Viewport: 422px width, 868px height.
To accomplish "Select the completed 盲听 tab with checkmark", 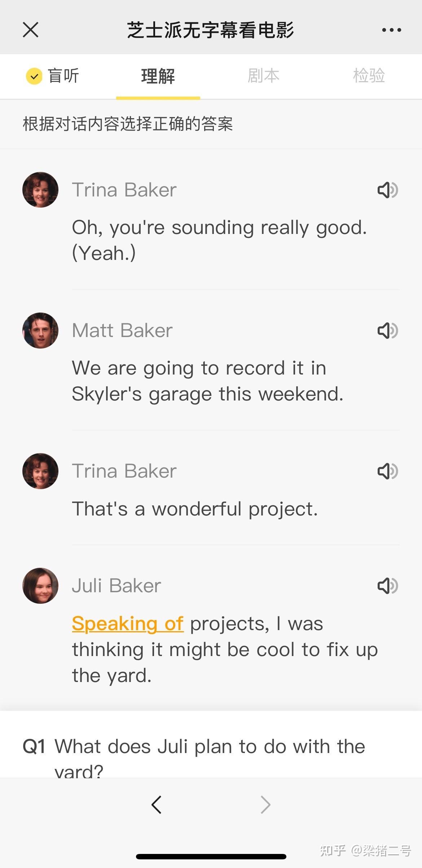I will point(53,76).
